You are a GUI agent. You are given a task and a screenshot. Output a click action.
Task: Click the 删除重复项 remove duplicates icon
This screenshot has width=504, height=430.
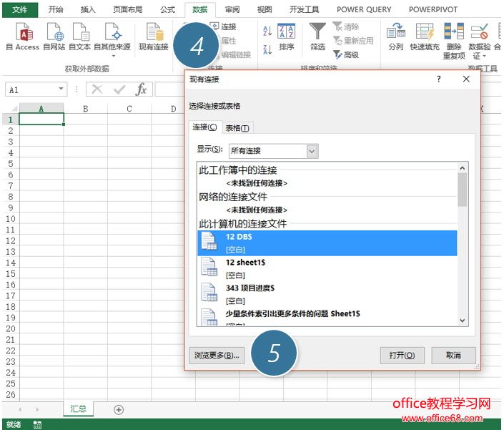[454, 32]
